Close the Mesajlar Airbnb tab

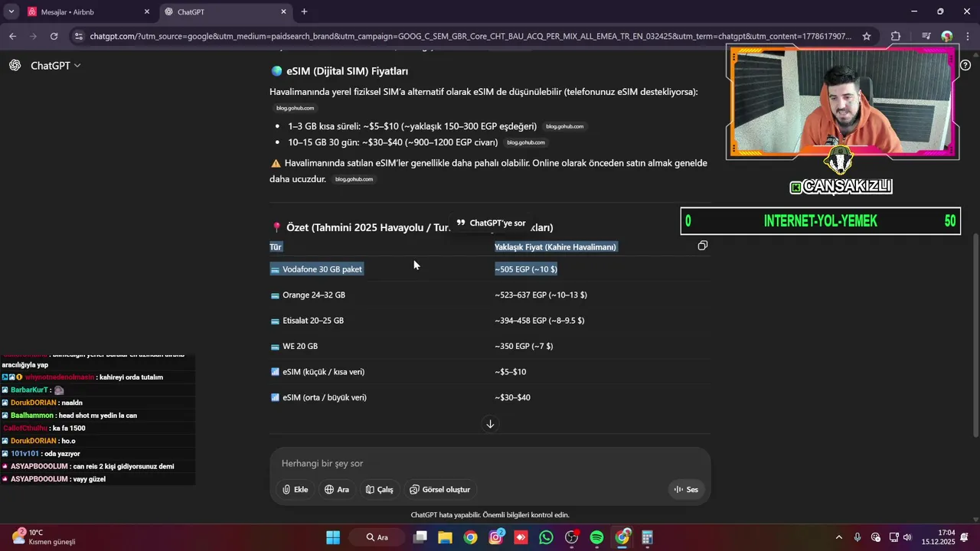[147, 12]
